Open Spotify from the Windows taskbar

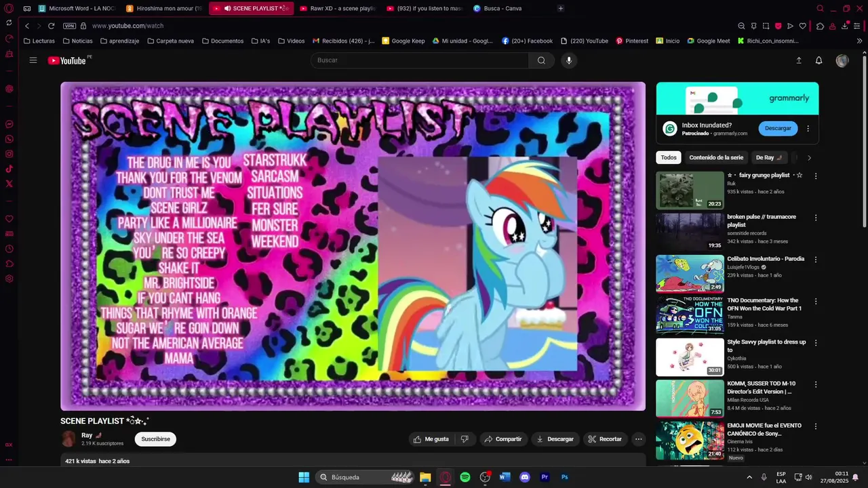pyautogui.click(x=465, y=477)
